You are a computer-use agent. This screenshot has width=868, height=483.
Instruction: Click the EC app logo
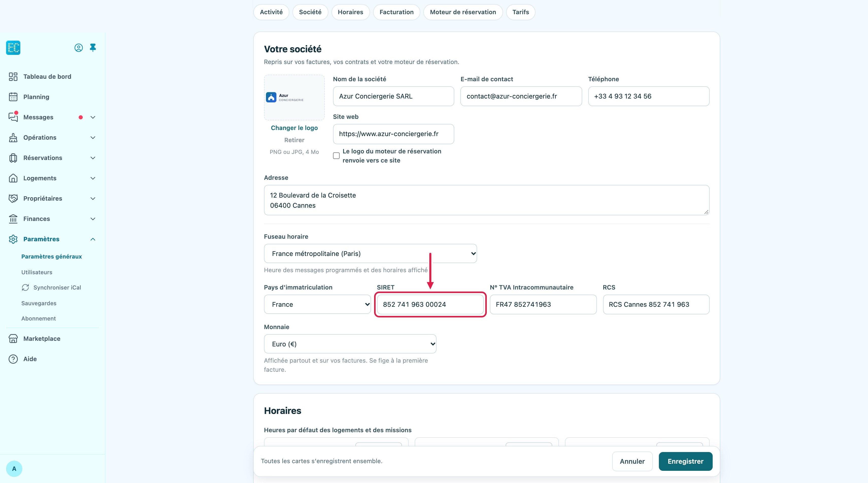pyautogui.click(x=13, y=47)
